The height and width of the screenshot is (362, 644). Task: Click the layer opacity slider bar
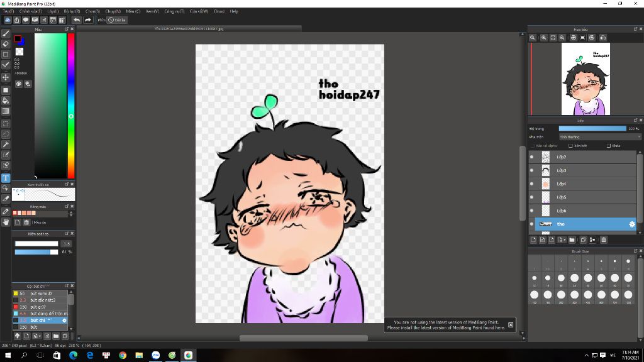coord(592,128)
